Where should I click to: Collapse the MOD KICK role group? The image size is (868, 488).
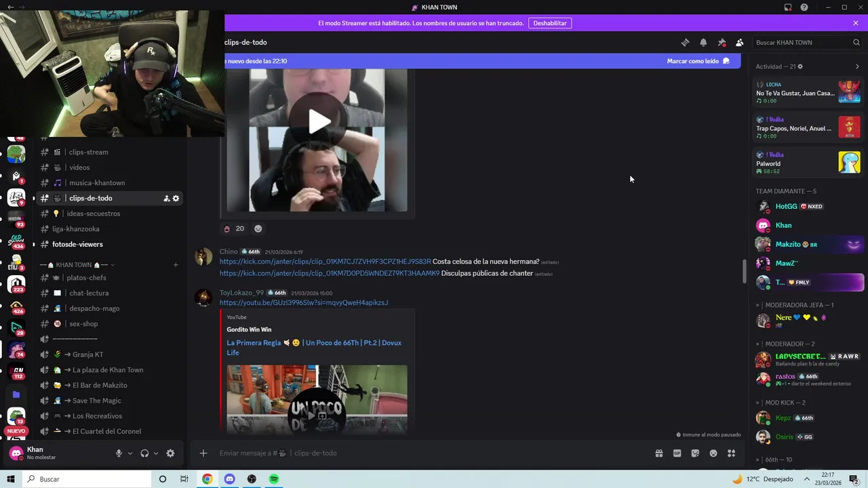(781, 403)
